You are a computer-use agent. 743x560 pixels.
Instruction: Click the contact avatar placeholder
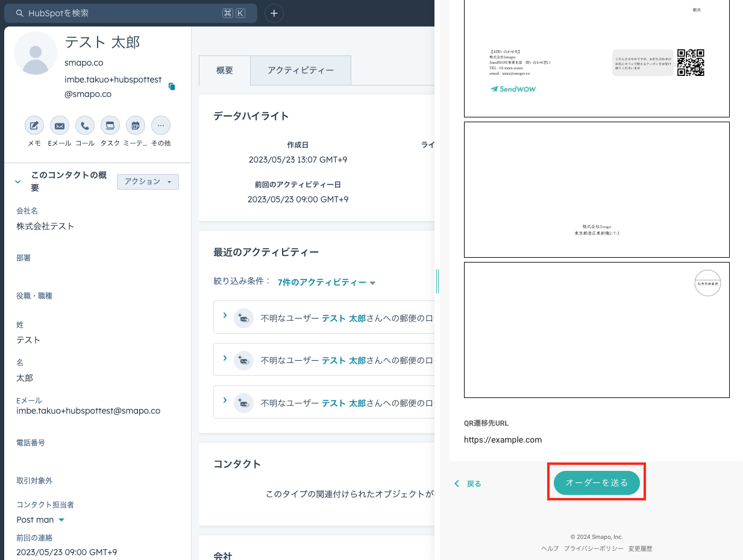pyautogui.click(x=36, y=53)
